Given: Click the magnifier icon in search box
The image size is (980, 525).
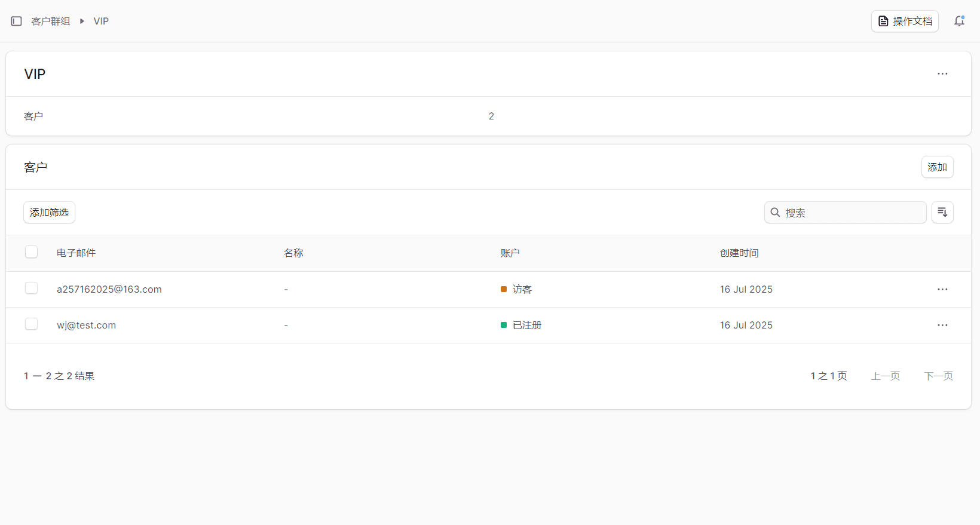Looking at the screenshot, I should click(775, 213).
